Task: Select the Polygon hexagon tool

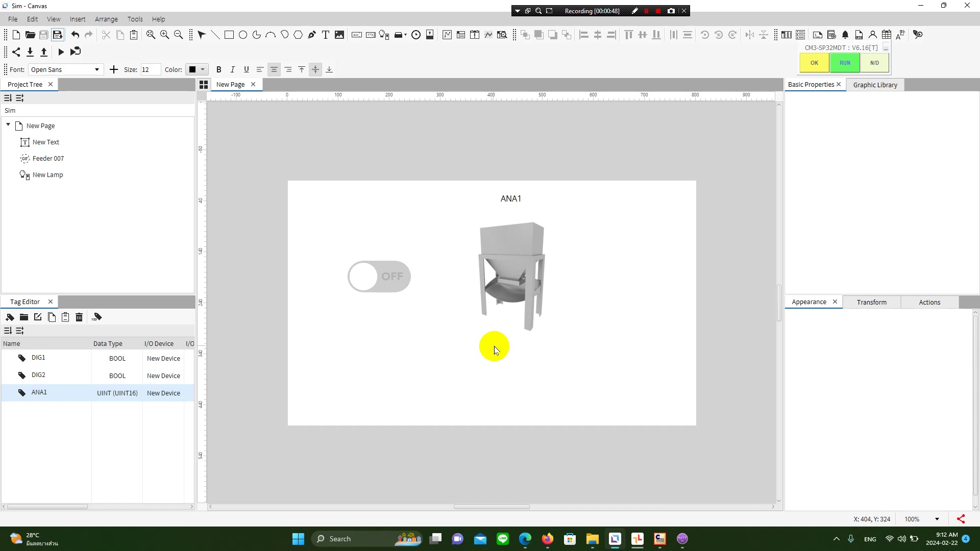Action: (298, 35)
